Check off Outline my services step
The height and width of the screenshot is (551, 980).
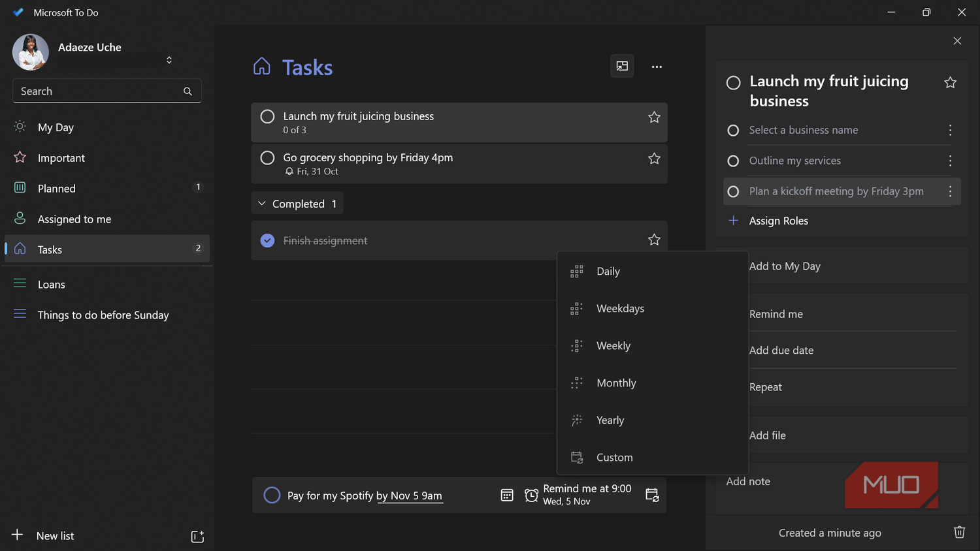pos(733,161)
